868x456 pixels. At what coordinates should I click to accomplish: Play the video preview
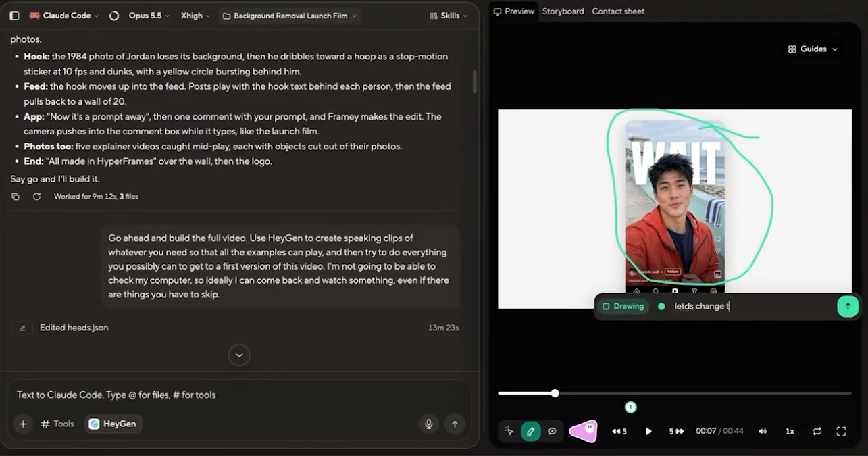click(x=648, y=431)
